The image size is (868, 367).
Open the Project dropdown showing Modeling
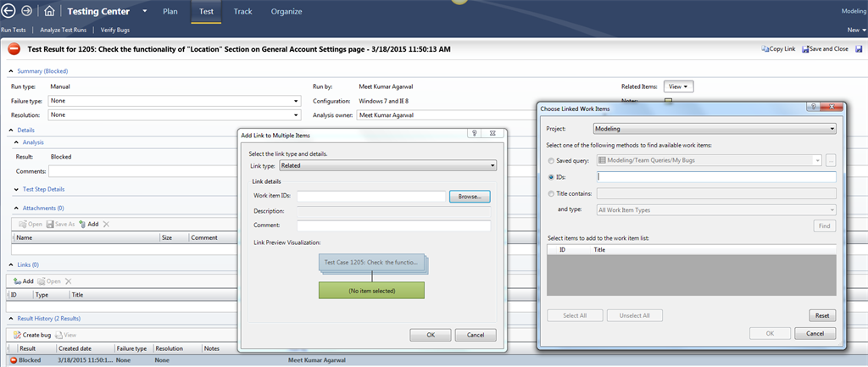click(x=715, y=129)
